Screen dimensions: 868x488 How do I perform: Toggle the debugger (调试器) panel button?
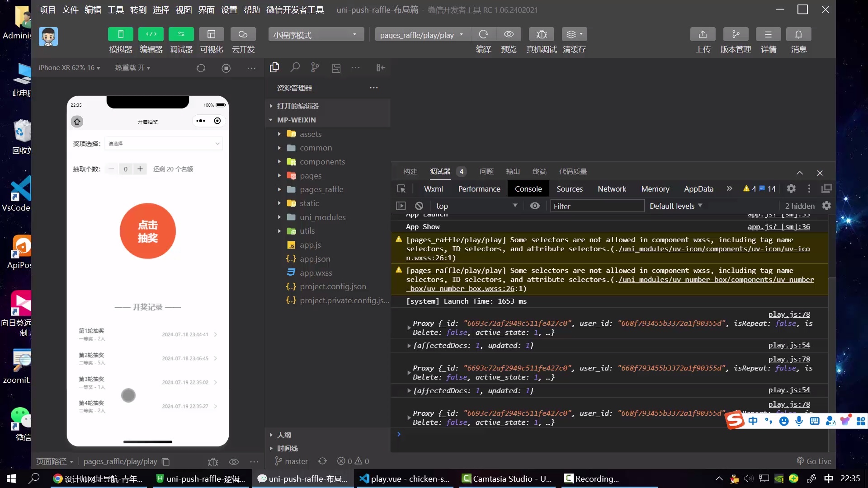pos(181,35)
